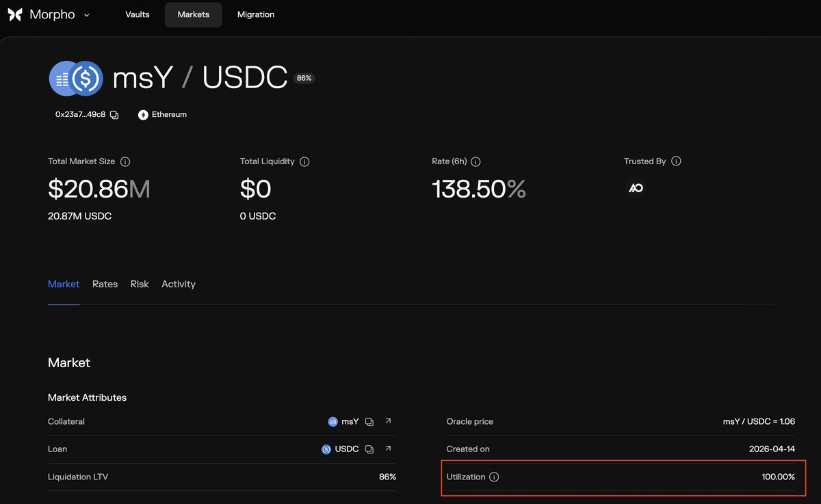
Task: Copy the market address 0x23a7...49c8
Action: tap(114, 115)
